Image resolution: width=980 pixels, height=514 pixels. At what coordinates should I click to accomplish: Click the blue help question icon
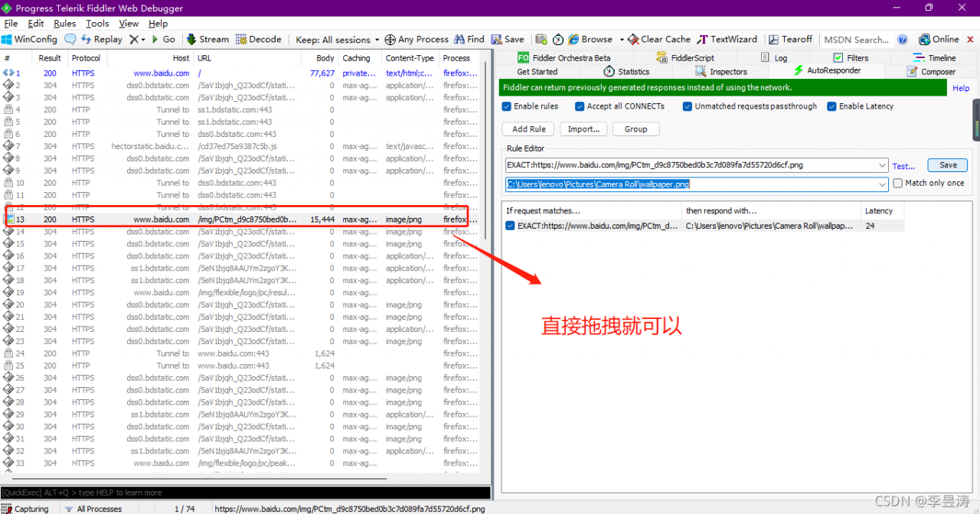coord(902,40)
